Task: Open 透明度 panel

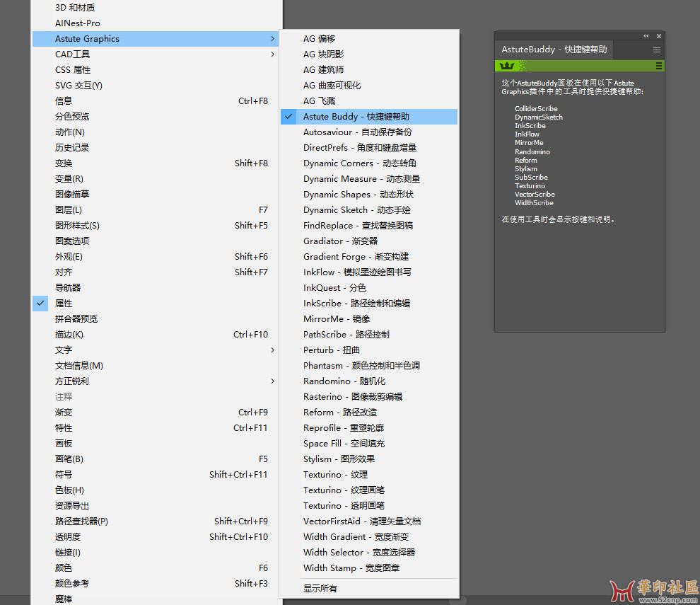Action: (156, 536)
